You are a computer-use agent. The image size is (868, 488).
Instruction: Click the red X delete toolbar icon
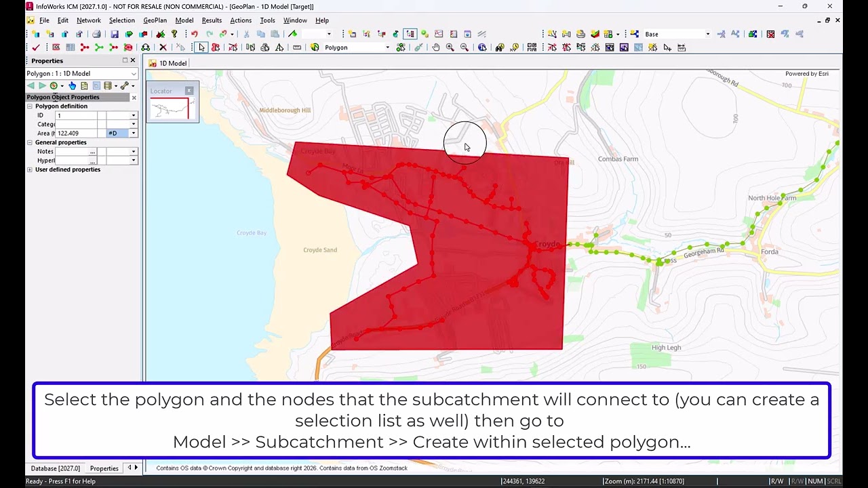[x=163, y=47]
